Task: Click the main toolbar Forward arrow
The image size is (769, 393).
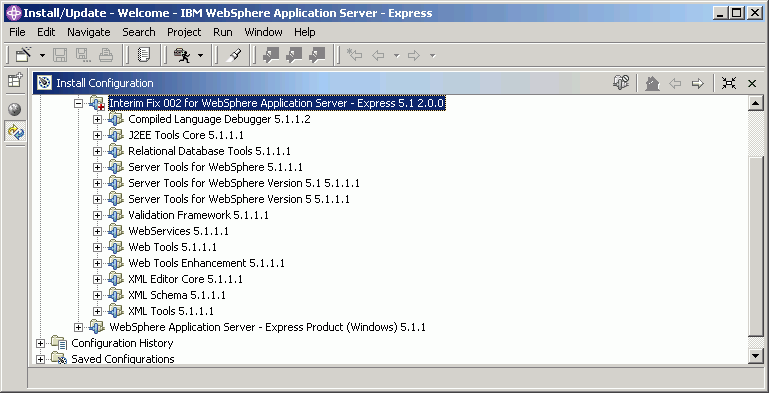Action: tap(414, 55)
